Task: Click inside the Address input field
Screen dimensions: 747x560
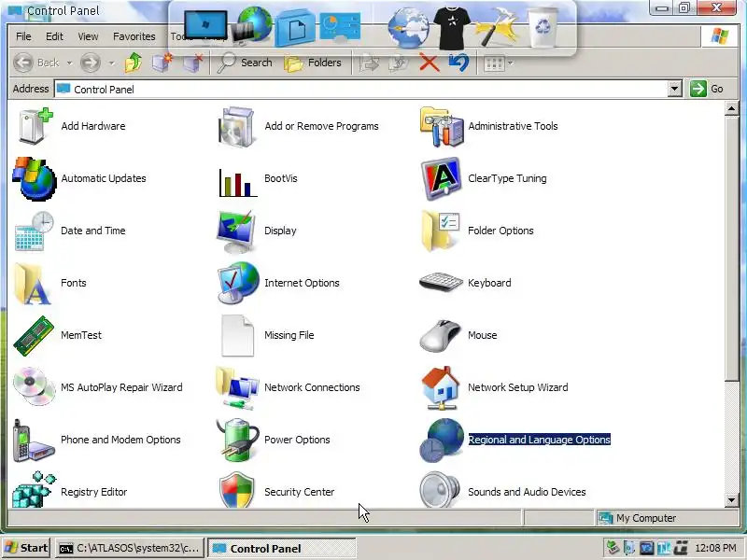Action: 362,89
